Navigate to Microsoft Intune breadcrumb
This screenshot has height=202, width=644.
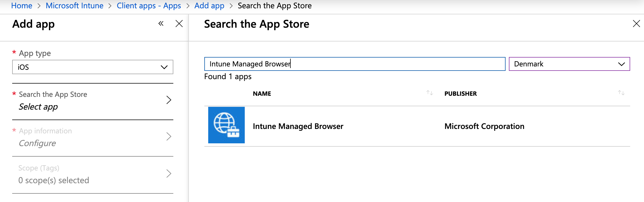pos(74,6)
